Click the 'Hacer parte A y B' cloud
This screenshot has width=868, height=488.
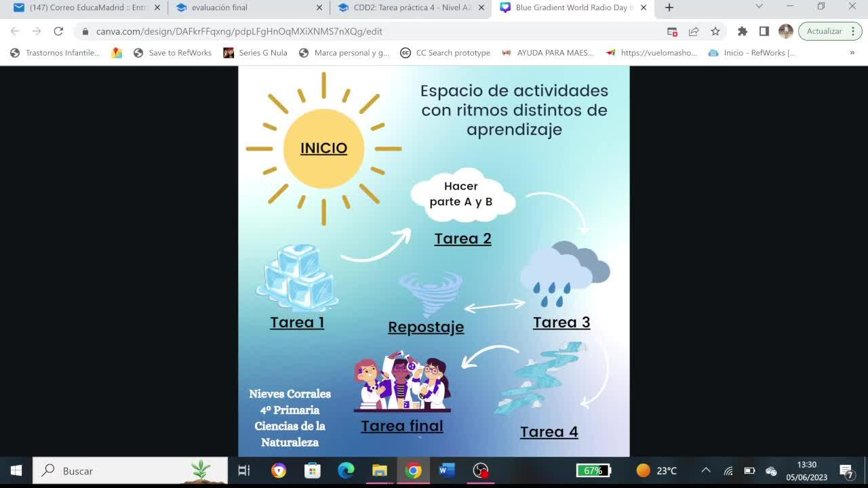point(462,195)
